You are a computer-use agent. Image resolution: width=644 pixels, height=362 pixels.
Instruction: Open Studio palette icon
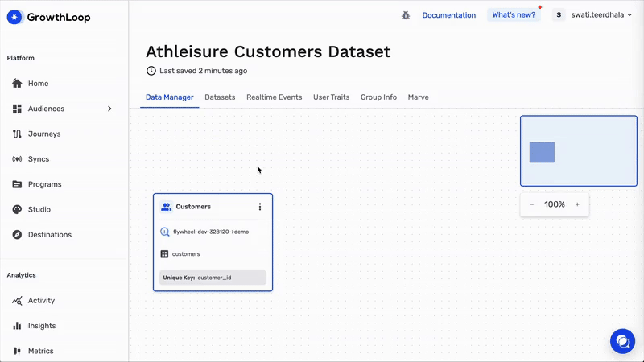pyautogui.click(x=18, y=210)
